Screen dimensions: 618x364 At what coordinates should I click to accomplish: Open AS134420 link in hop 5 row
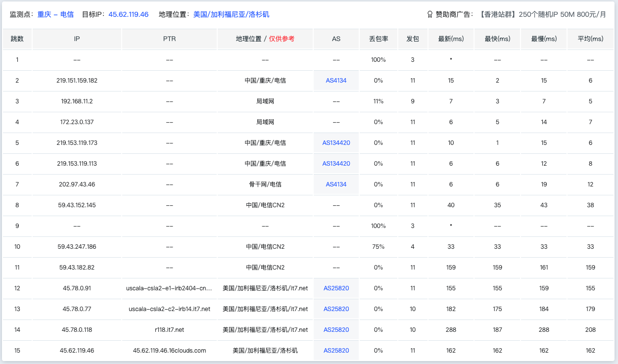(336, 142)
